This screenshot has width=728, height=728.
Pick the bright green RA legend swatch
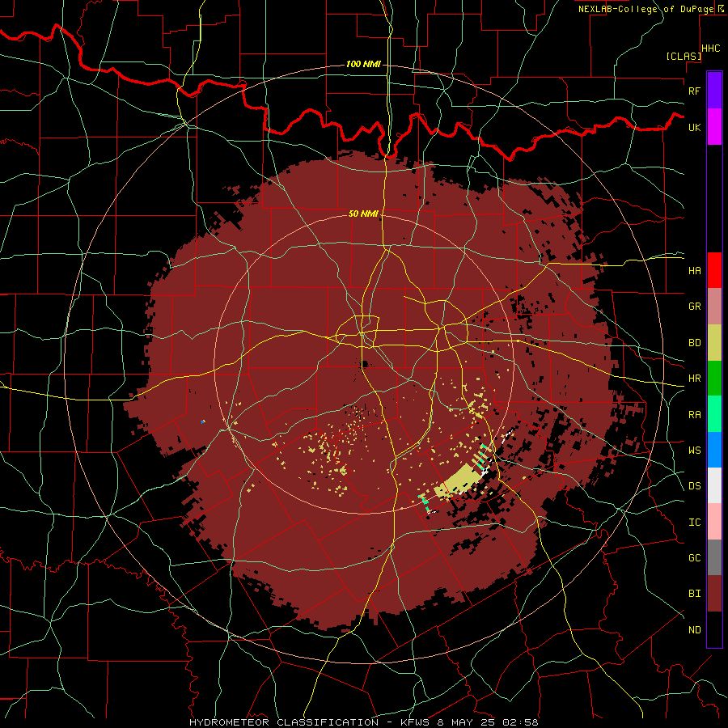pyautogui.click(x=714, y=414)
